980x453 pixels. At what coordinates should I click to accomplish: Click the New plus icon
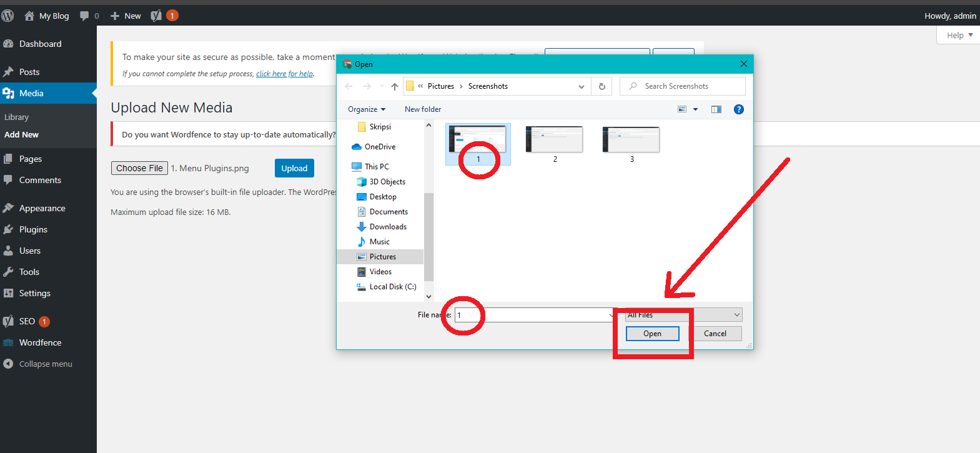pos(115,16)
